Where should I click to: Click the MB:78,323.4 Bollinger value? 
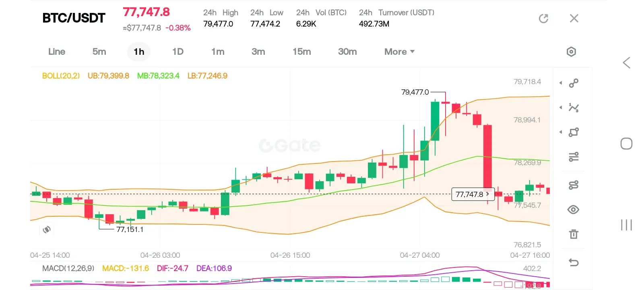158,76
